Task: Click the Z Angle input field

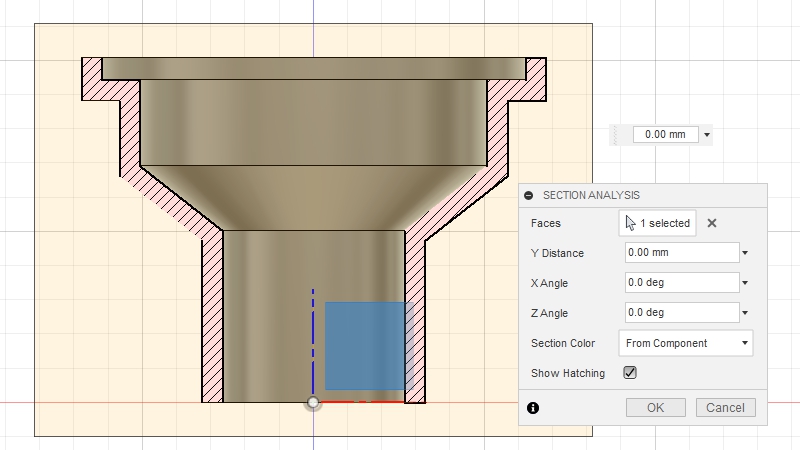Action: click(681, 313)
